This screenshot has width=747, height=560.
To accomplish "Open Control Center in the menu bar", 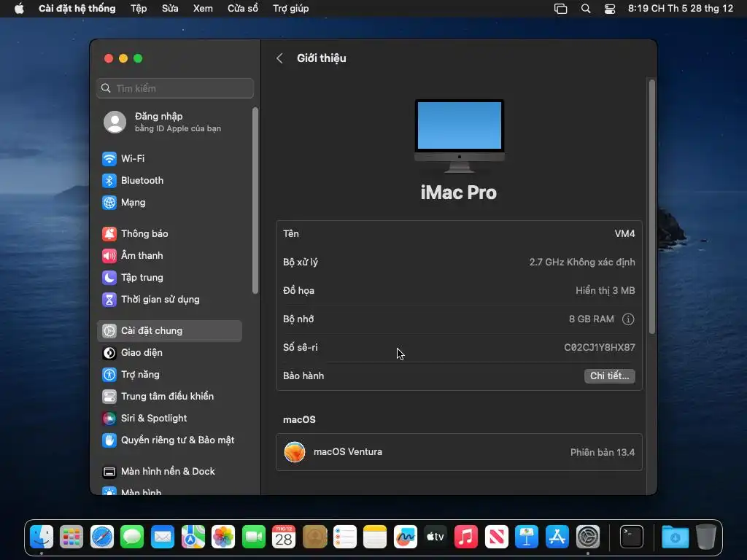I will (610, 9).
